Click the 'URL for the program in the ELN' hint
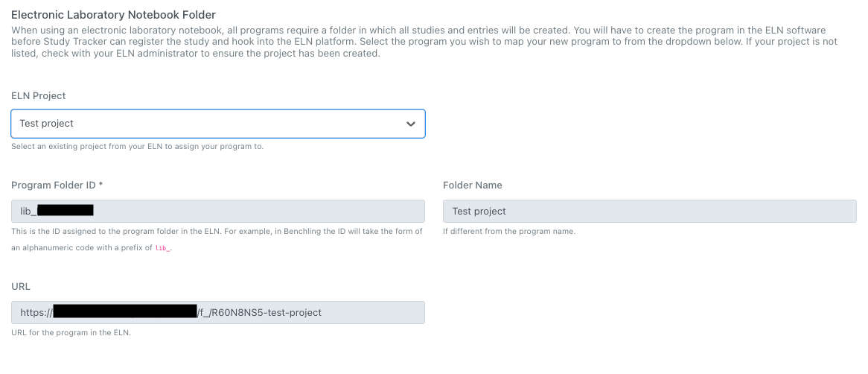The width and height of the screenshot is (868, 374). click(x=71, y=332)
